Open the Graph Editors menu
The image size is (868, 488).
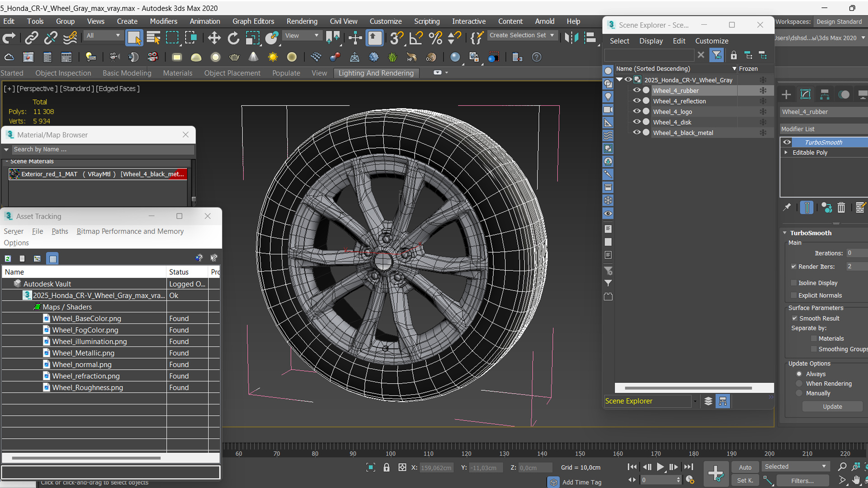(253, 21)
